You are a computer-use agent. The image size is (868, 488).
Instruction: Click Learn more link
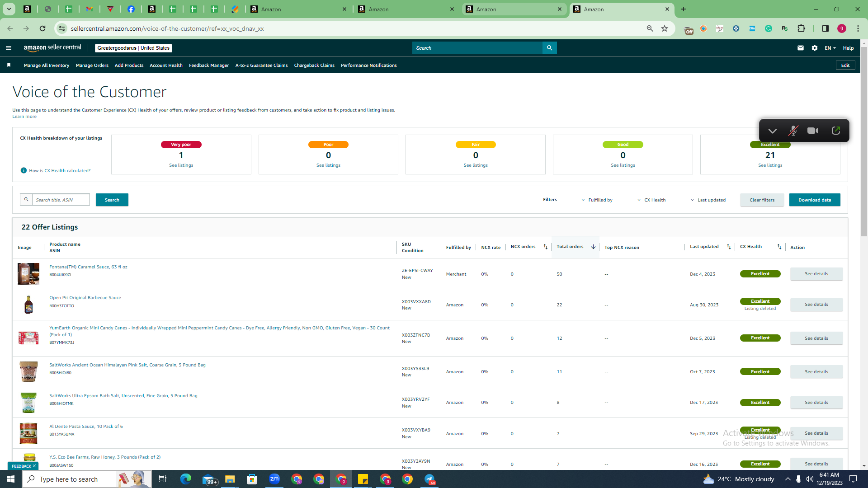[24, 117]
